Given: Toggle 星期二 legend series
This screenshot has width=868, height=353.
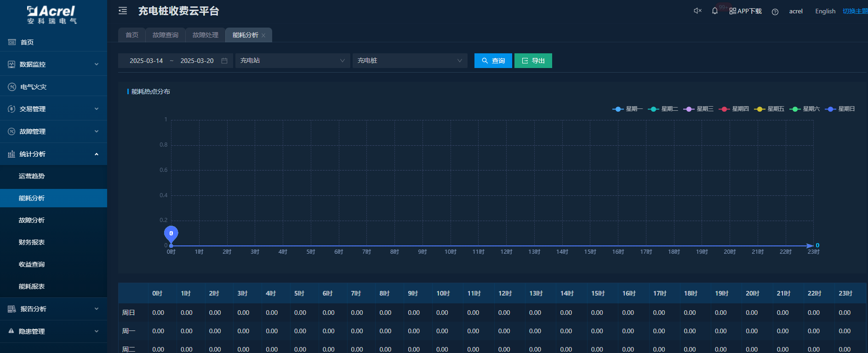Looking at the screenshot, I should click(662, 109).
